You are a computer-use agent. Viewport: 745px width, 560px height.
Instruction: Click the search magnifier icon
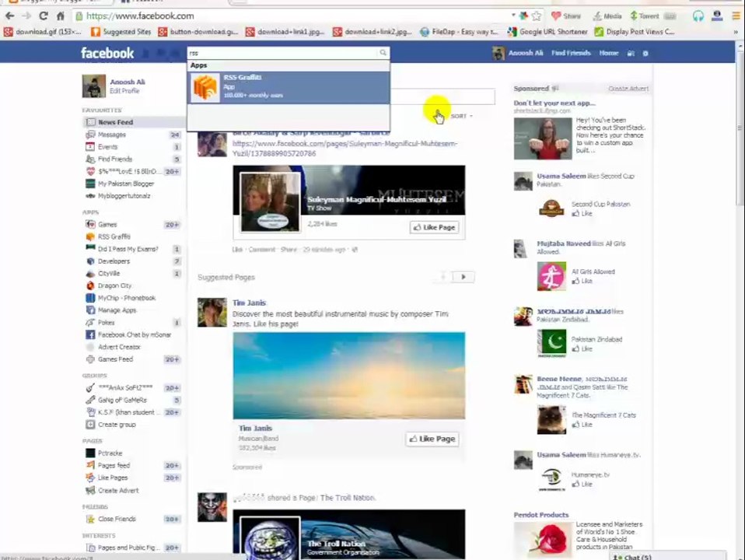coord(383,53)
